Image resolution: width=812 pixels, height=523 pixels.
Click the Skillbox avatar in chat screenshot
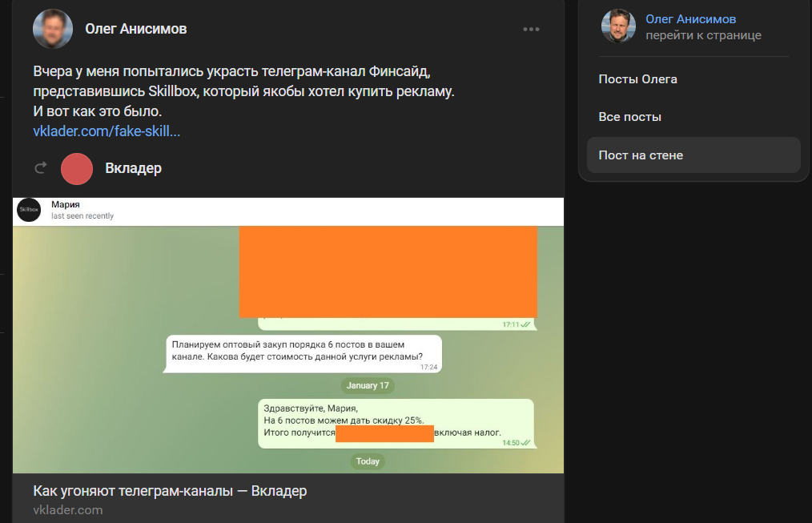tap(29, 210)
